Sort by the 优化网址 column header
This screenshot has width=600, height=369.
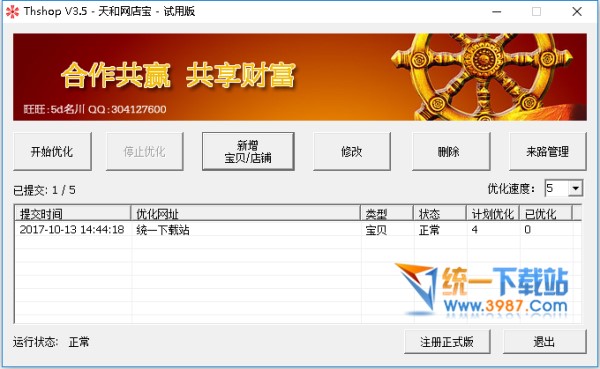pos(245,214)
